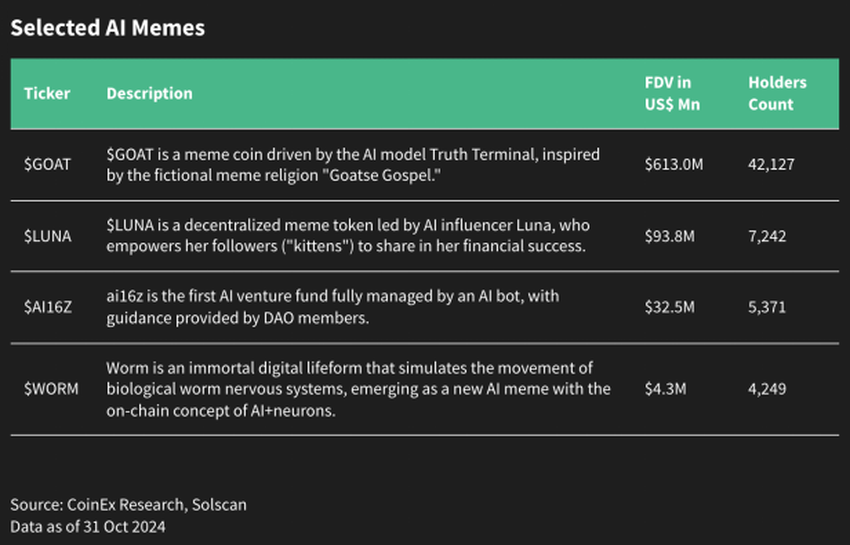Click the 42,127 holders count
The image size is (850, 545).
(x=771, y=164)
